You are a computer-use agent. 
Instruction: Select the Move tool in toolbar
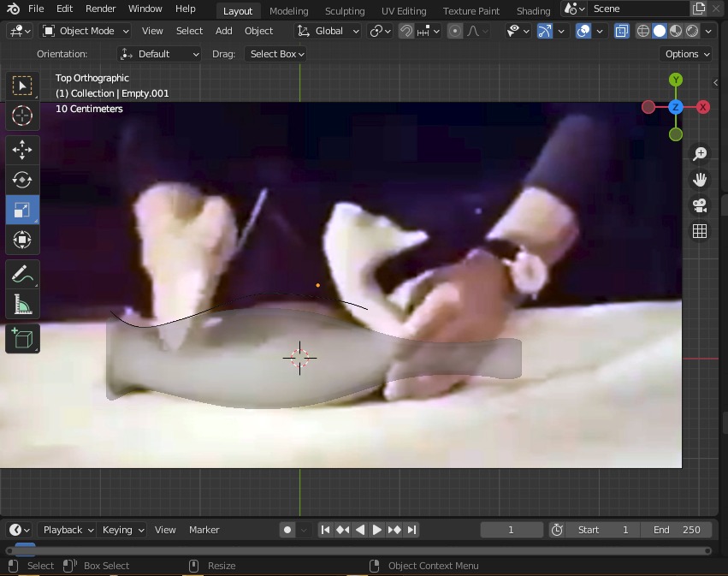pyautogui.click(x=22, y=150)
